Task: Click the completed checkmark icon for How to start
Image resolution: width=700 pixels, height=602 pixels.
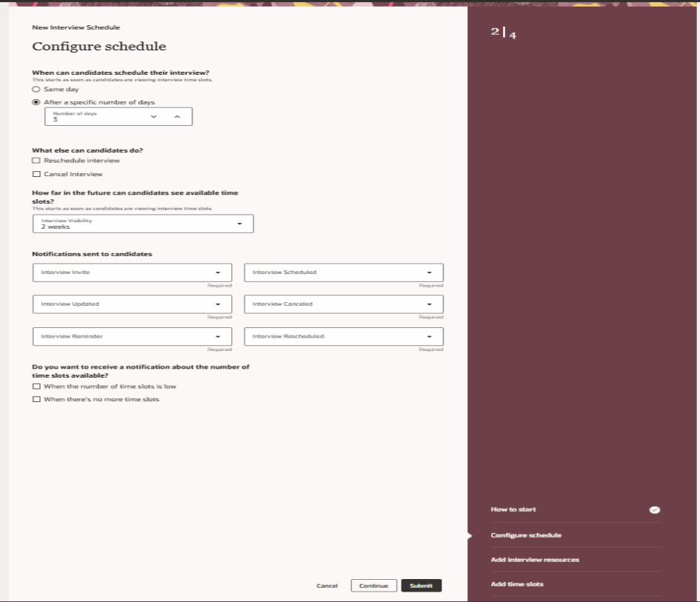Action: pyautogui.click(x=655, y=509)
